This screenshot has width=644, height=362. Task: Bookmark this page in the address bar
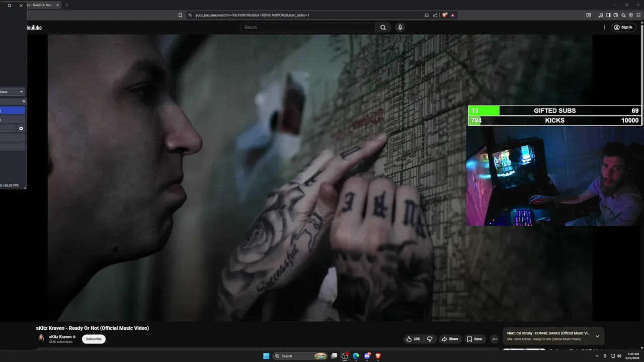(180, 15)
